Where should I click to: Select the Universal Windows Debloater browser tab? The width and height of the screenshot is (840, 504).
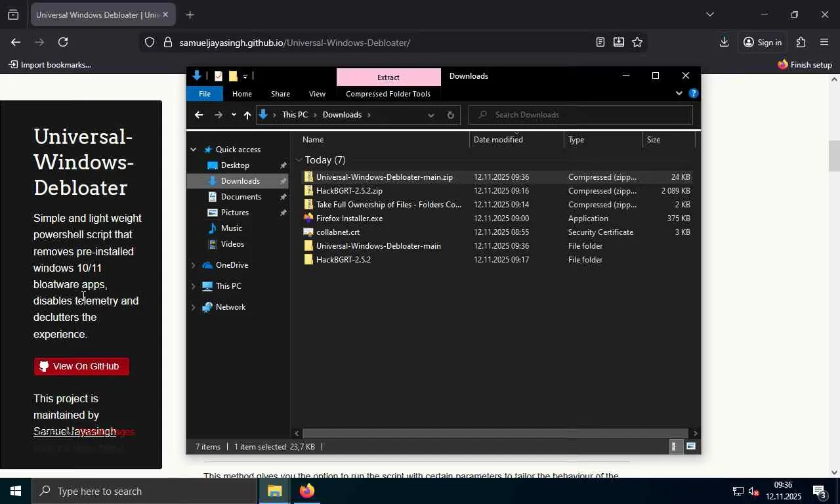[97, 14]
